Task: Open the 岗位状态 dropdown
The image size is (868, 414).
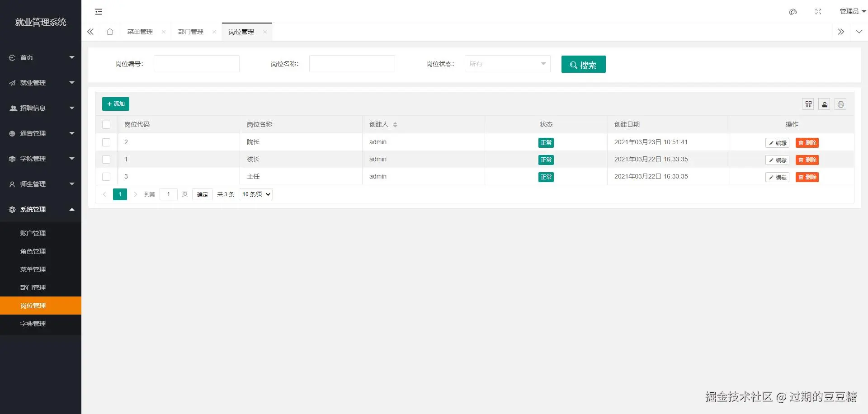Action: 507,64
